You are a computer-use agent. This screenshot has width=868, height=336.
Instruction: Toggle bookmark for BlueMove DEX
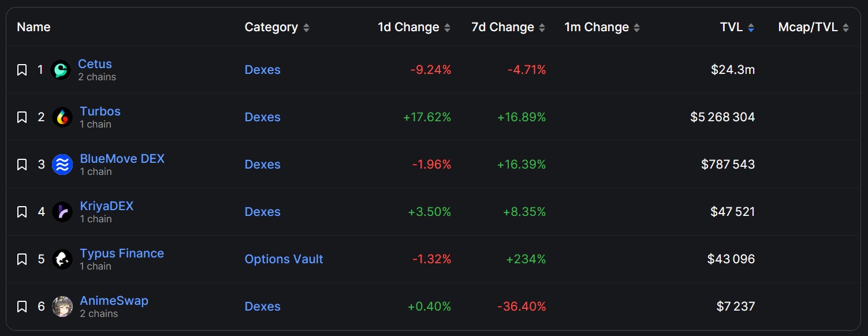click(22, 165)
